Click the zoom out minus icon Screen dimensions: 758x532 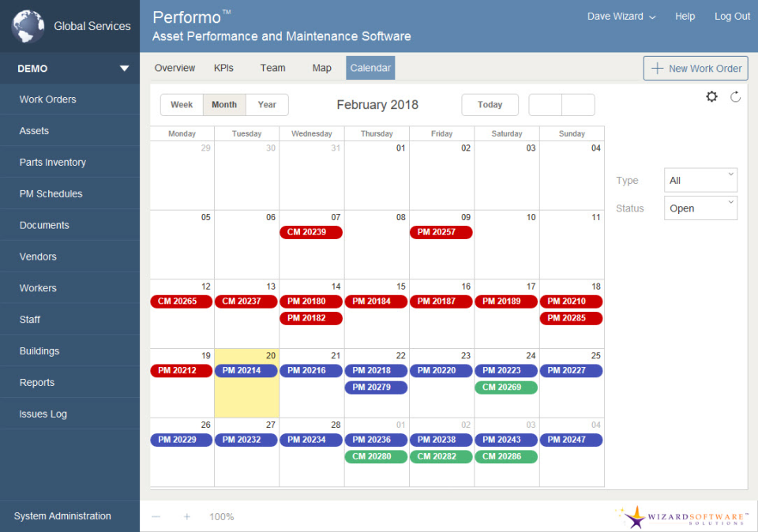coord(156,516)
